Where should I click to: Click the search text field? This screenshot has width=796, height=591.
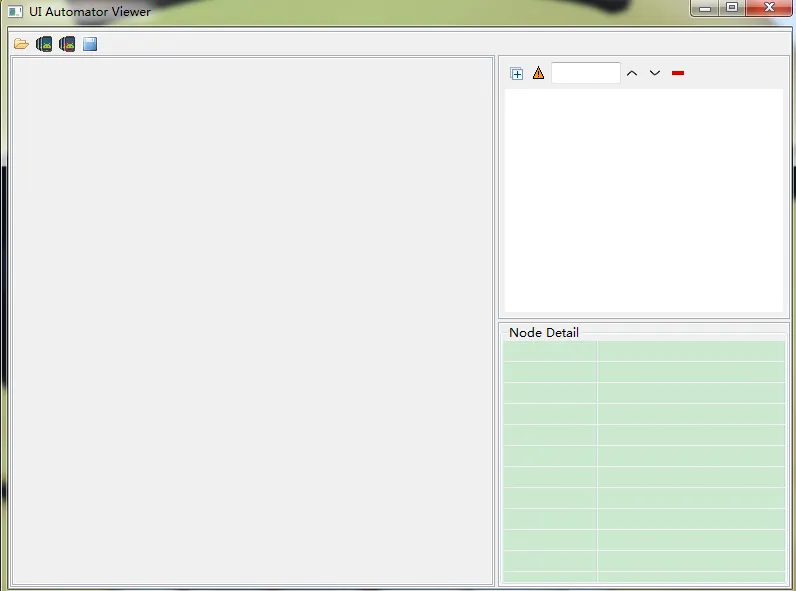[x=585, y=73]
